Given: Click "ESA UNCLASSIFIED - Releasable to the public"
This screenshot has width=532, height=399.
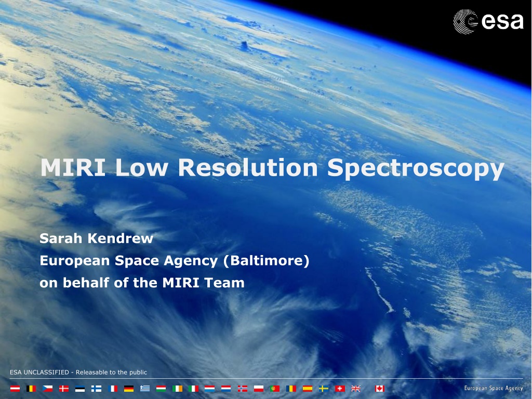Looking at the screenshot, I should [78, 372].
